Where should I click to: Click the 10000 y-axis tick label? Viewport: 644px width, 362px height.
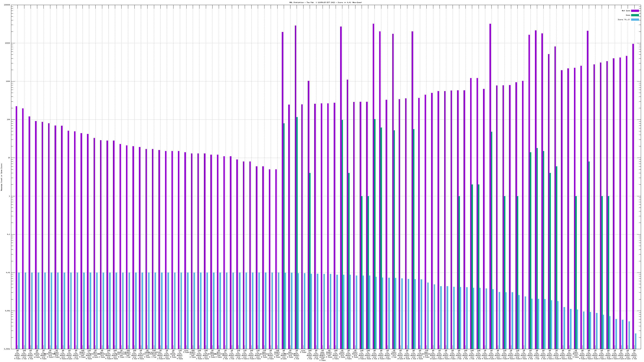pos(7,43)
